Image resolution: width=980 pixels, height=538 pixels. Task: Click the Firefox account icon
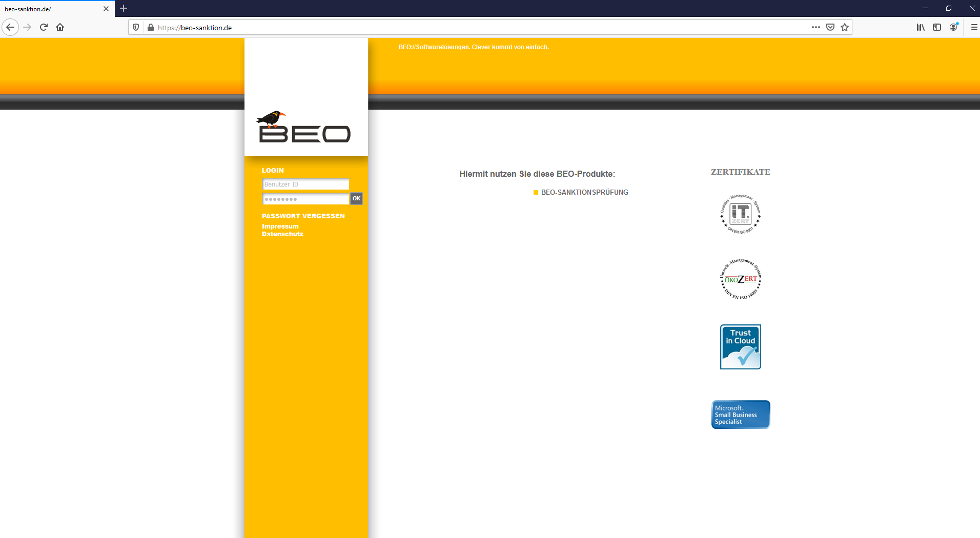954,27
